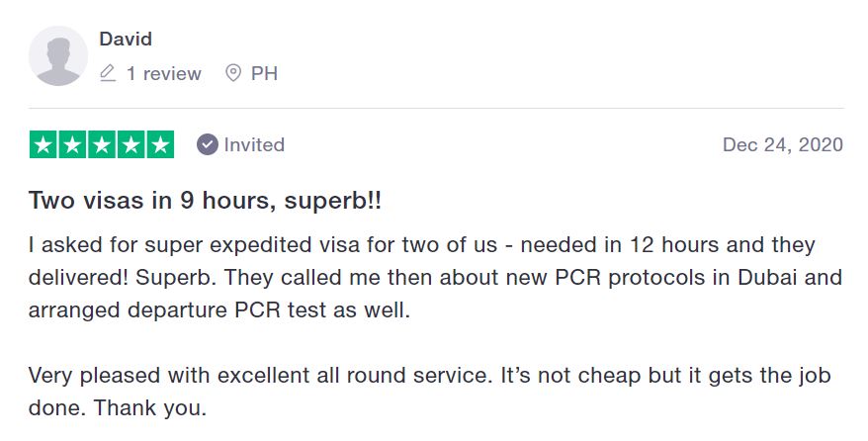Open the '1 review' text link
Screen dimensions: 868x441
tap(164, 73)
